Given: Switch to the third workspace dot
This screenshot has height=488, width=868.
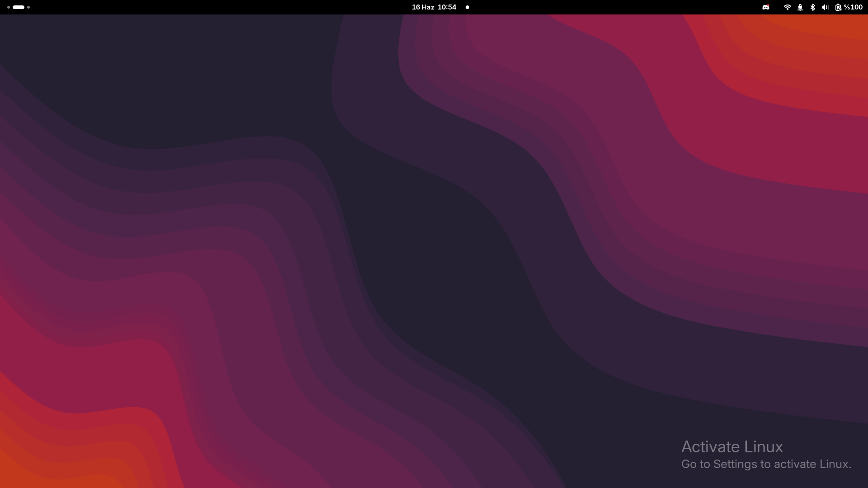Looking at the screenshot, I should click(28, 7).
